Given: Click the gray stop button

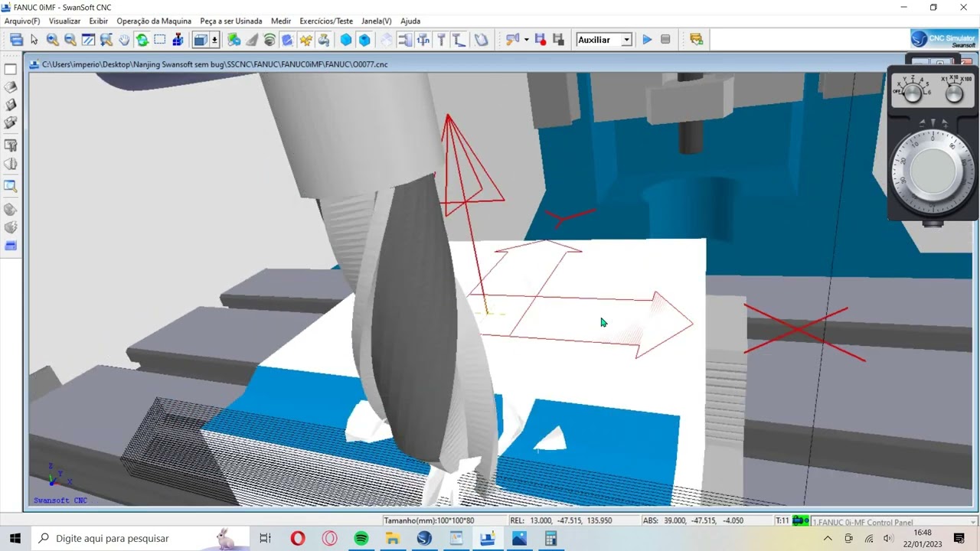Looking at the screenshot, I should coord(665,40).
